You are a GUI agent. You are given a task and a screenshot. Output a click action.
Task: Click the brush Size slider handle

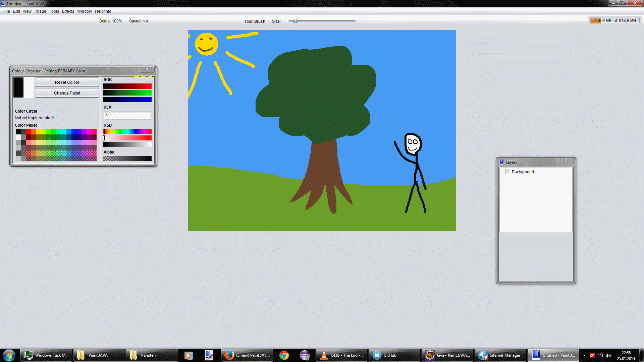pos(295,21)
